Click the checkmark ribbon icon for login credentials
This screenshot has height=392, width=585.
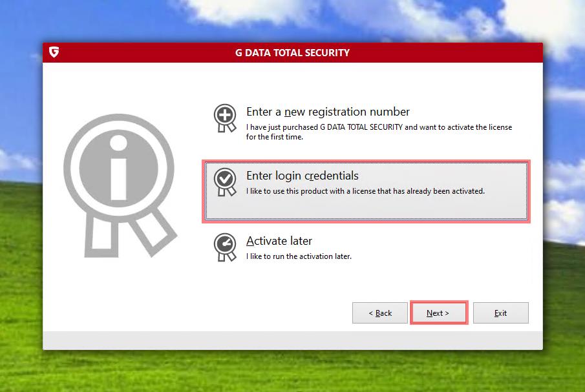click(225, 182)
